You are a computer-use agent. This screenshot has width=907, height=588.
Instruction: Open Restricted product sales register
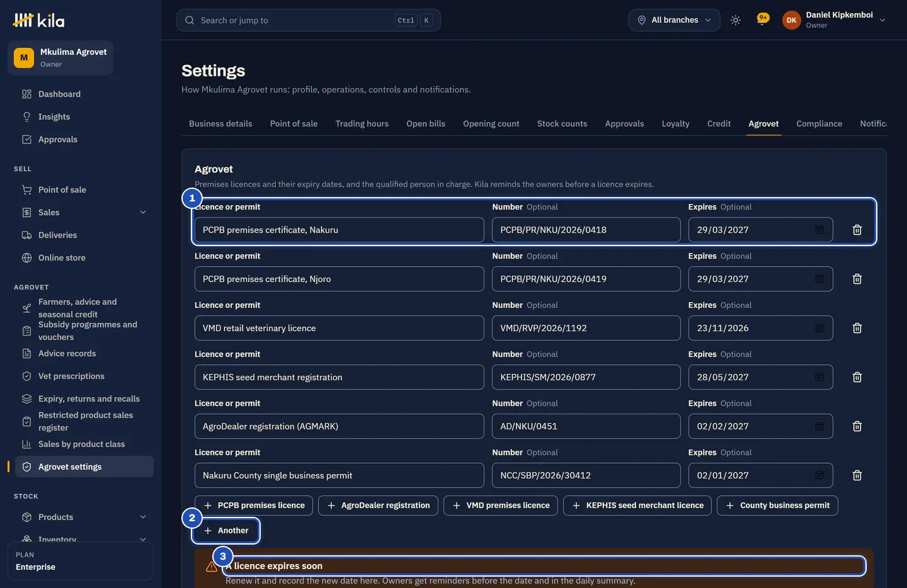point(84,421)
